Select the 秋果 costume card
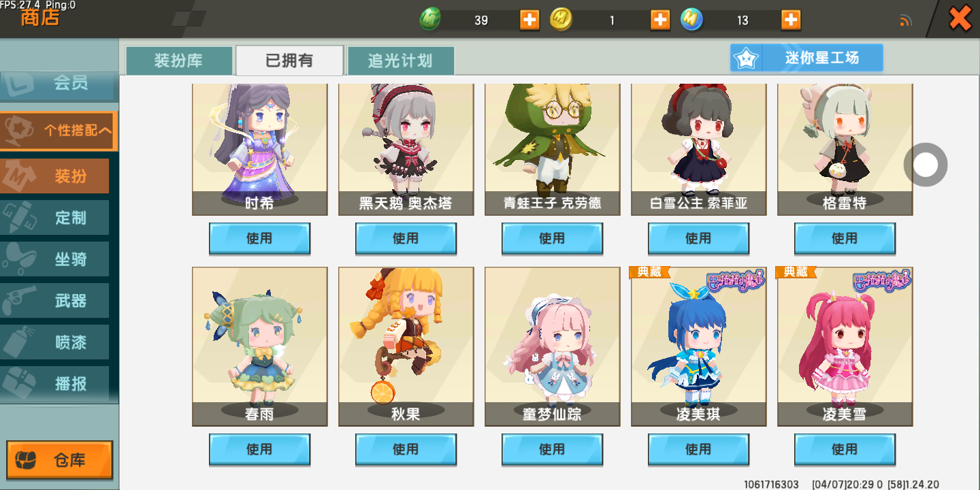Viewport: 980px width, 490px height. pyautogui.click(x=406, y=346)
